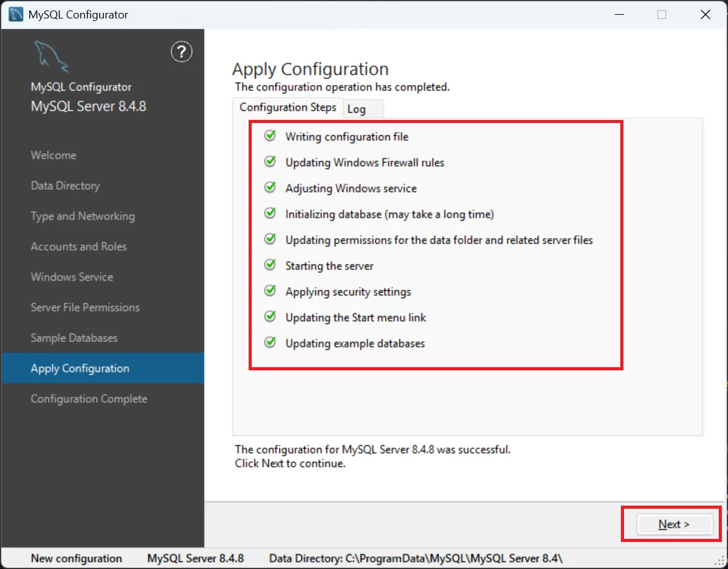Select the Configuration Steps tab
This screenshot has width=728, height=569.
tap(287, 107)
